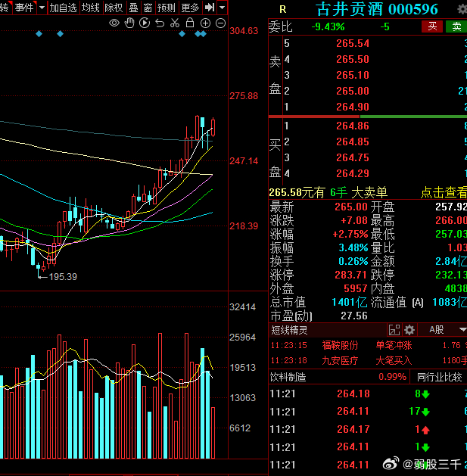
Task: Click the expand window icon in 短线精灵 bar
Action: [394, 330]
